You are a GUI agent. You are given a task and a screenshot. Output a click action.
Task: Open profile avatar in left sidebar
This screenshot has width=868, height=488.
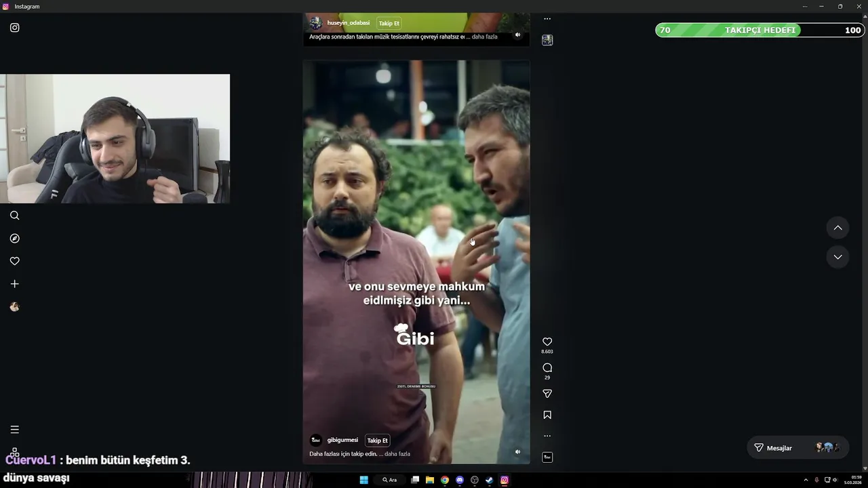pyautogui.click(x=15, y=307)
